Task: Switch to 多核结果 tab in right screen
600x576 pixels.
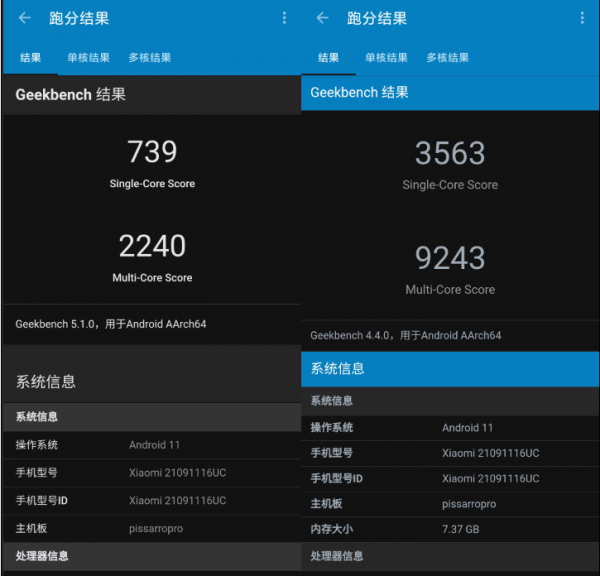Action: coord(448,58)
